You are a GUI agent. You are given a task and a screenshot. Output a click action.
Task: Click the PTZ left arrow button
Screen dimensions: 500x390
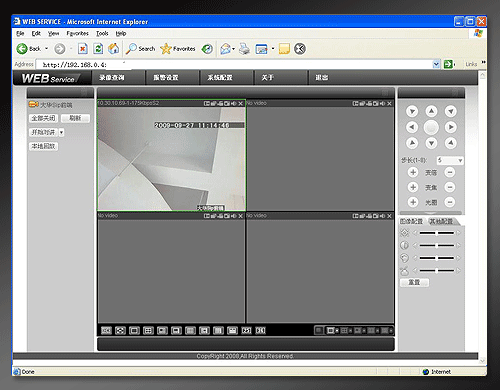point(412,127)
